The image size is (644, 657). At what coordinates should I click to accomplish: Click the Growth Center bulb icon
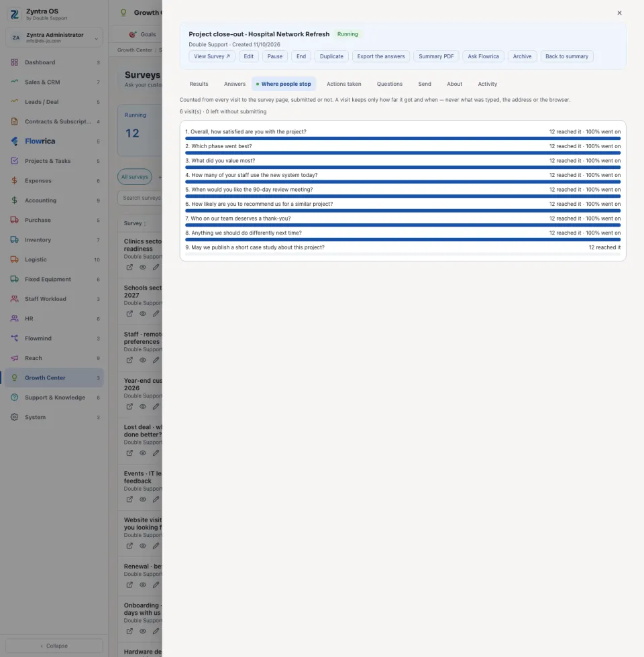14,377
